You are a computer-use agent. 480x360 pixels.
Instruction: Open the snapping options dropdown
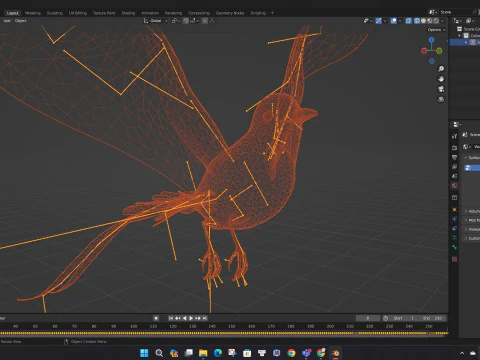click(x=194, y=21)
